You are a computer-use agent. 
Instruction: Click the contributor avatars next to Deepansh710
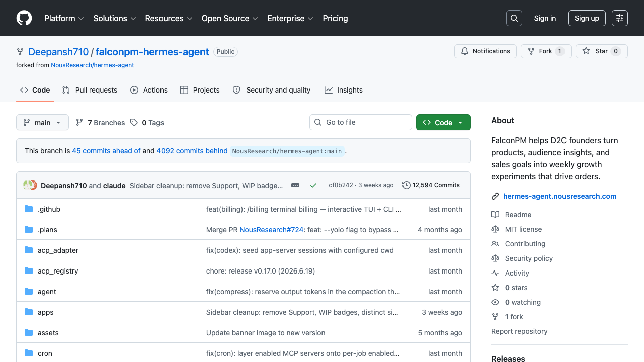(30, 185)
